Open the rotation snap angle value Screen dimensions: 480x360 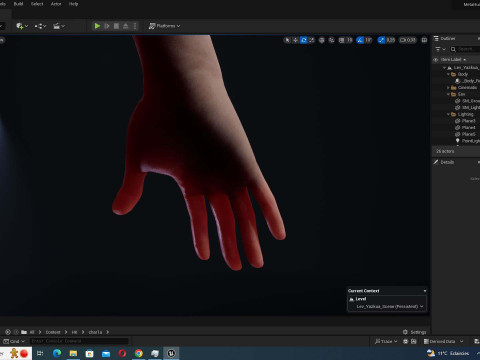tap(368, 40)
